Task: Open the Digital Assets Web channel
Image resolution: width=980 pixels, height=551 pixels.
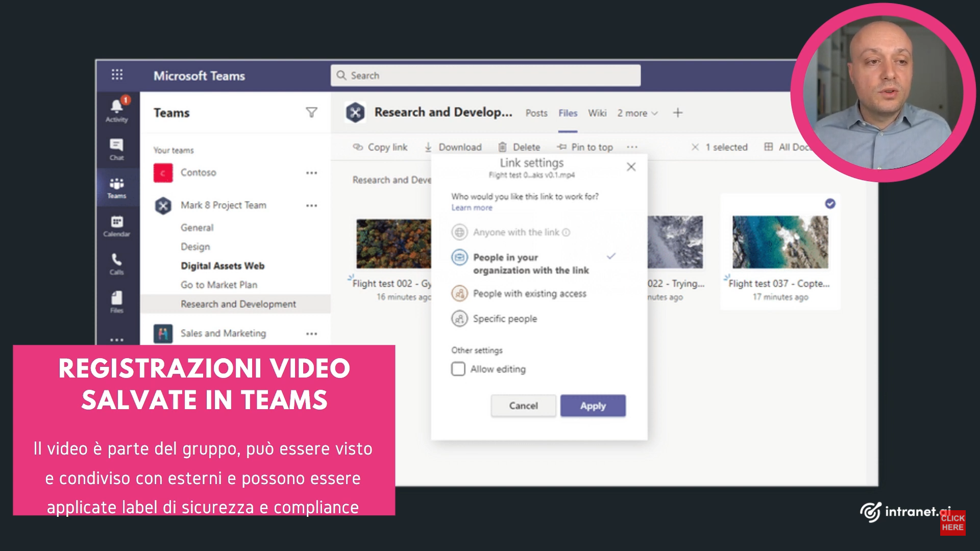Action: point(223,266)
